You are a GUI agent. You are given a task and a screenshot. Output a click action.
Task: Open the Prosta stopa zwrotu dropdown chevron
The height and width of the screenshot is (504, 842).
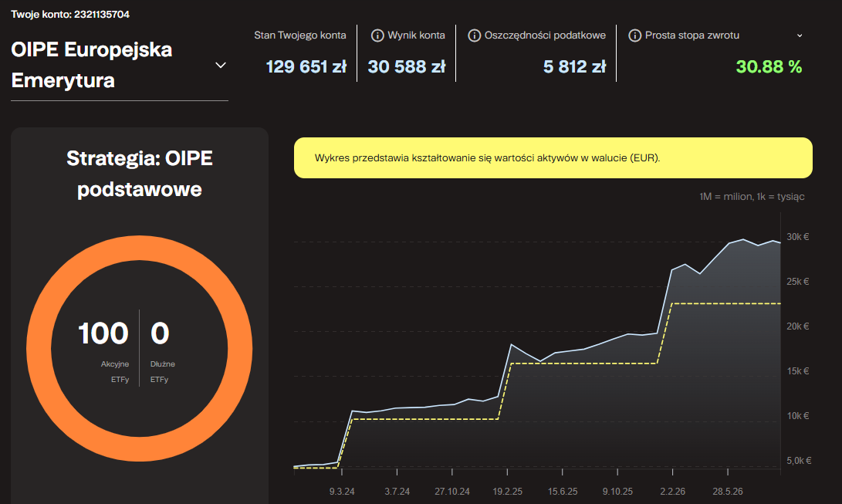click(800, 36)
